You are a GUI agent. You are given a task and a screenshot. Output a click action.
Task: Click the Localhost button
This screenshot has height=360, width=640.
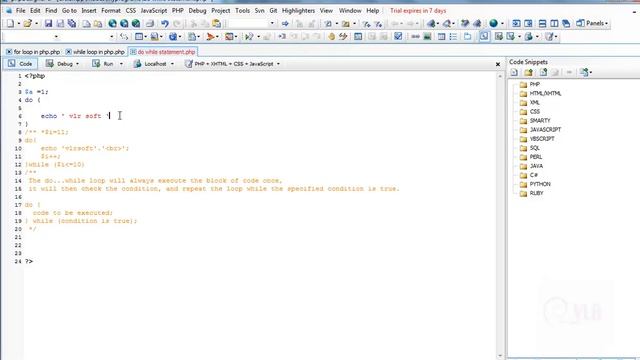tap(150, 64)
